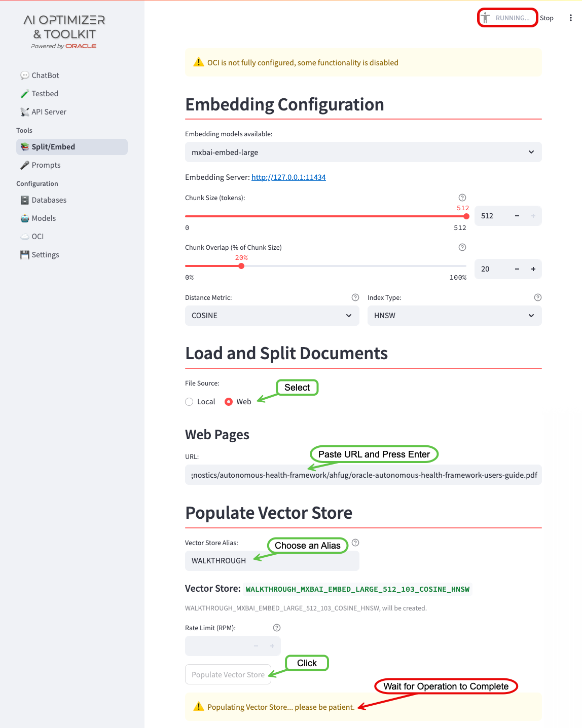This screenshot has height=728, width=582.
Task: Click the Populate Vector Store heading
Action: 269,513
